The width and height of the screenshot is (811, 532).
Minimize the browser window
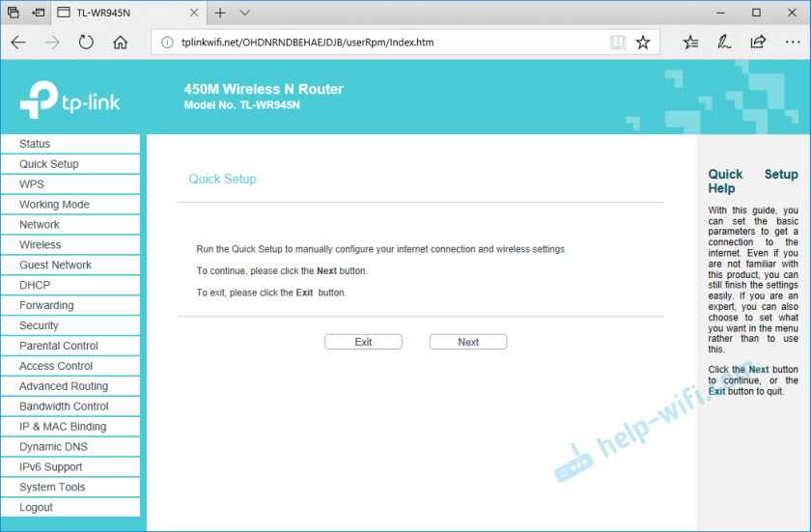[x=721, y=13]
